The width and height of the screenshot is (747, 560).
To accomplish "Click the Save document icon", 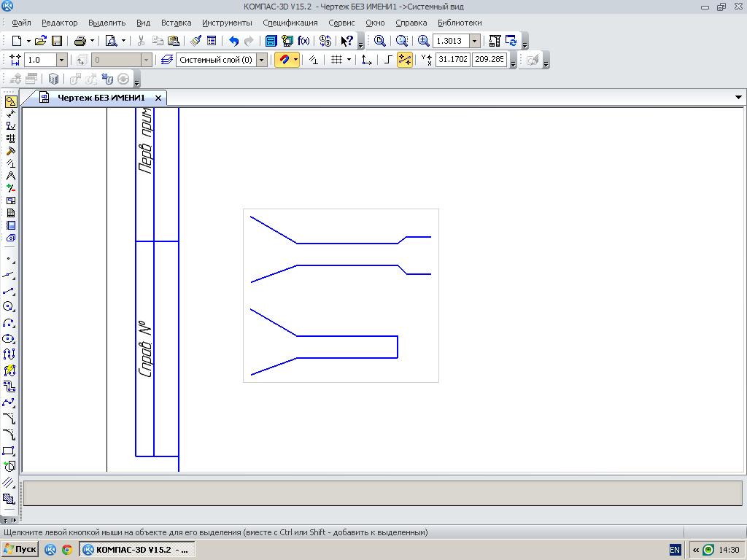I will 57,41.
